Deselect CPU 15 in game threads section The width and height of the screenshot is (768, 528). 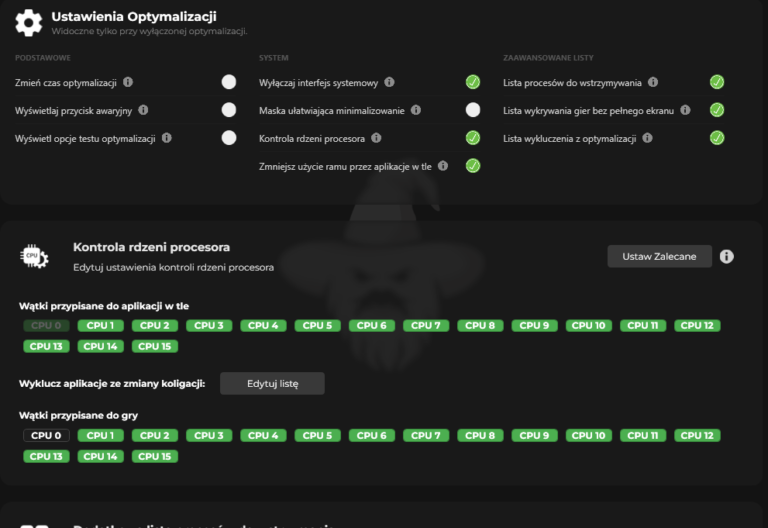point(155,456)
